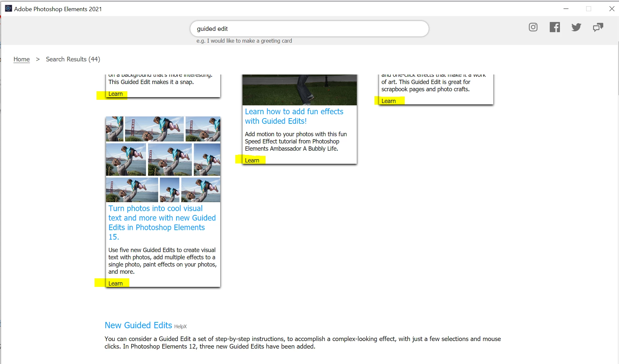Click inside the 'guided edit' search field
Screen dimensions: 619x364
(309, 29)
